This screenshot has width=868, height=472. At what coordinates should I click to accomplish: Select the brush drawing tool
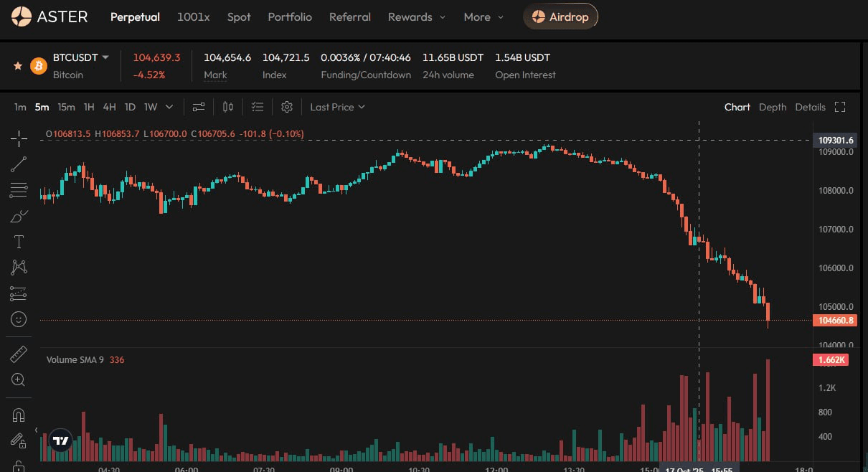coord(19,216)
